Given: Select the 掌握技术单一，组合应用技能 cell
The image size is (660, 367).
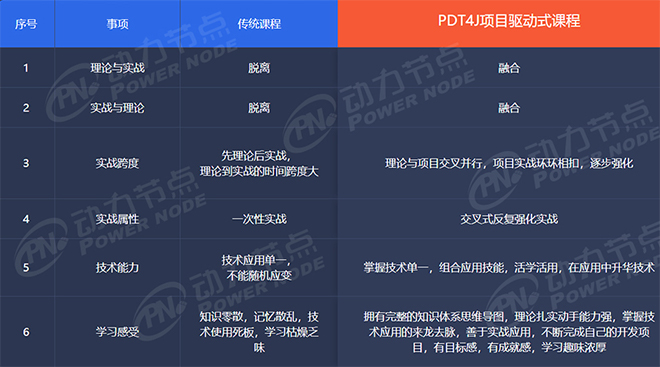Looking at the screenshot, I should (499, 267).
